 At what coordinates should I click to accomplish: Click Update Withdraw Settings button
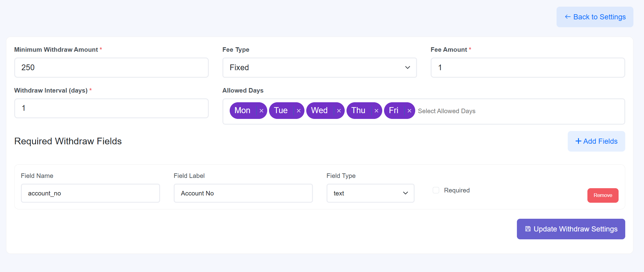pos(571,229)
